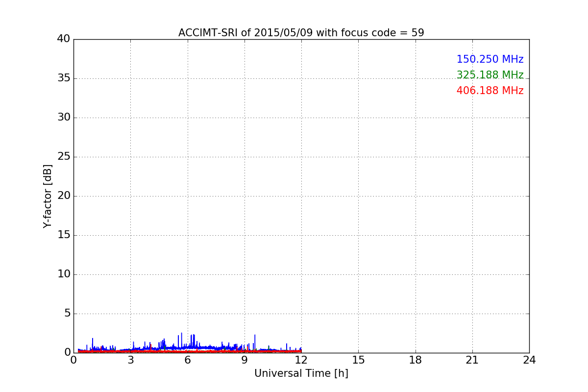This screenshot has height=392, width=588.
Task: Click x-axis tick label 12
Action: (x=301, y=360)
